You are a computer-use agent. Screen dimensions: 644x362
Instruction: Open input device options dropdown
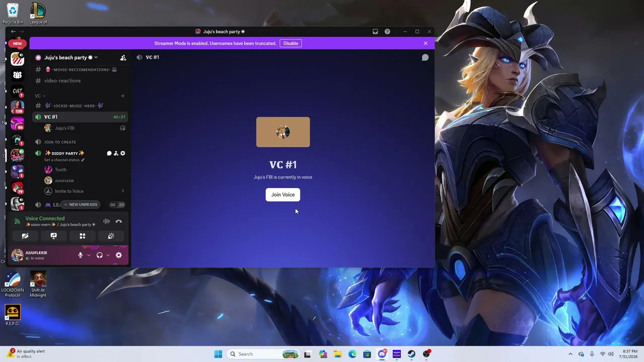89,255
